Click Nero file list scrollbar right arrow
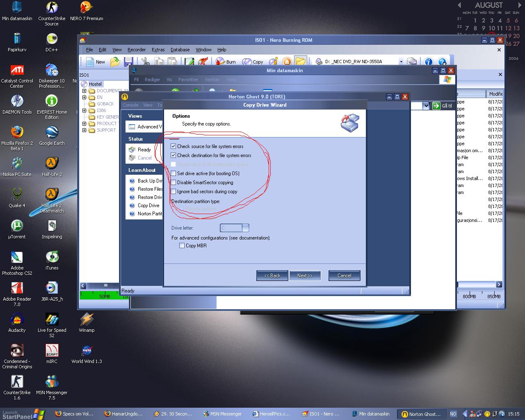525x420 pixels. click(x=499, y=284)
